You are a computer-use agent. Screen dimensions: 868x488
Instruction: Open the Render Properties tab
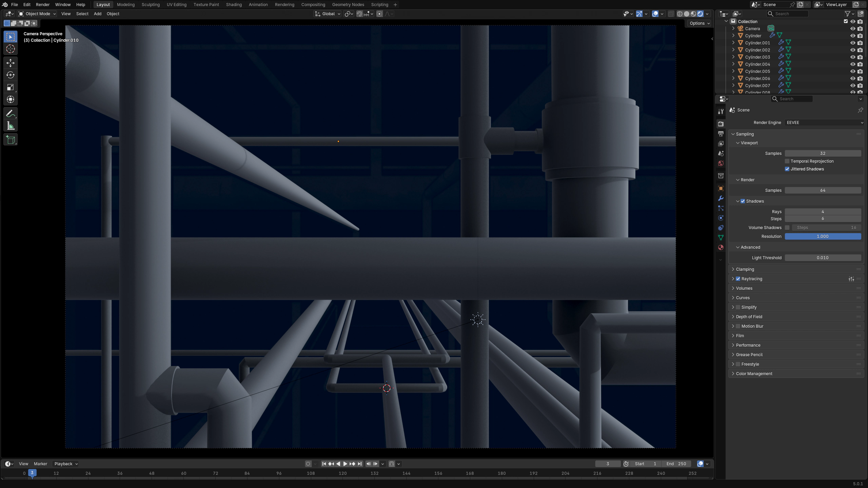click(721, 124)
